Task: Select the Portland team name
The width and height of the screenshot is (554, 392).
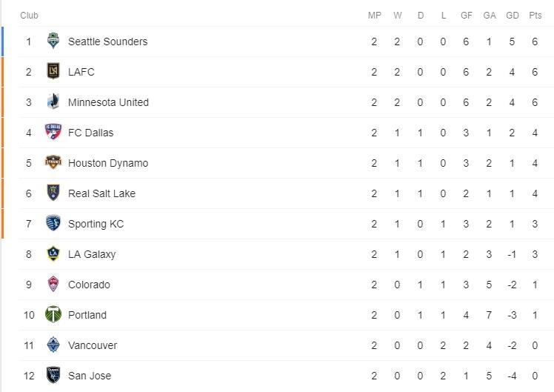Action: pyautogui.click(x=87, y=315)
